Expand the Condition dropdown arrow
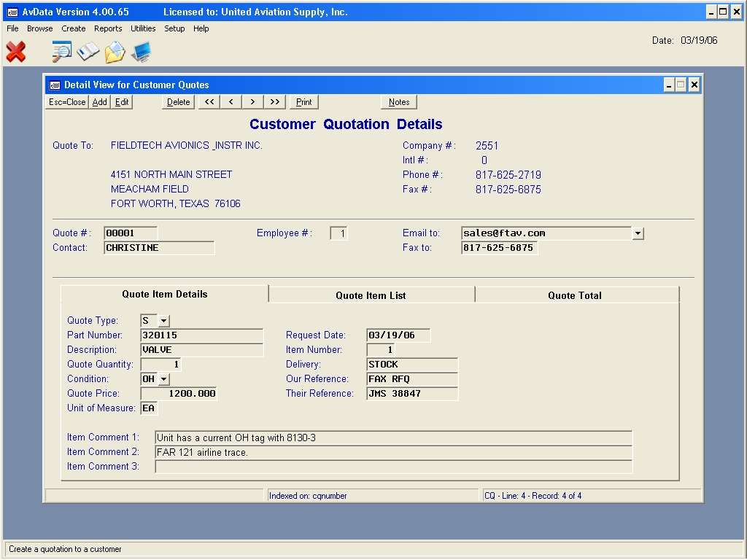This screenshot has height=560, width=747. point(163,379)
